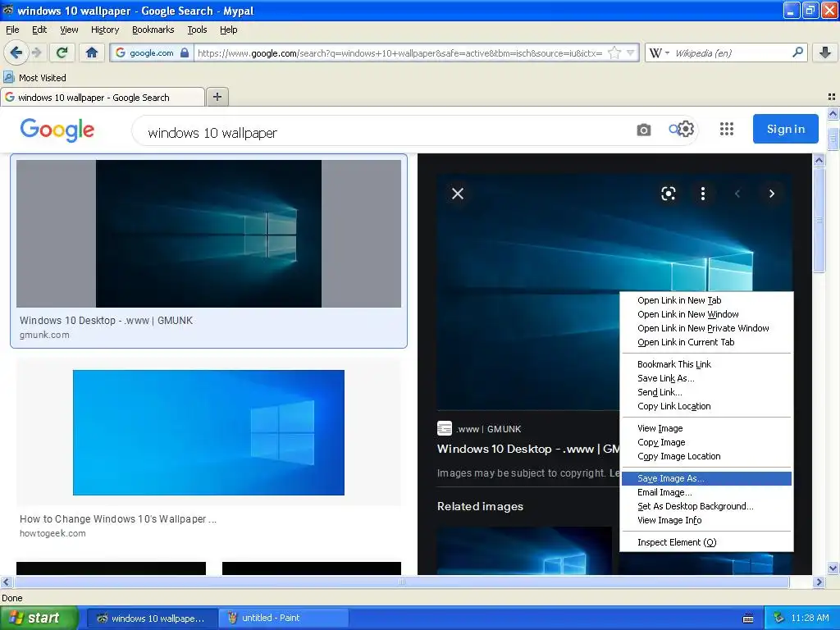Click the visual search lens icon

click(x=668, y=194)
